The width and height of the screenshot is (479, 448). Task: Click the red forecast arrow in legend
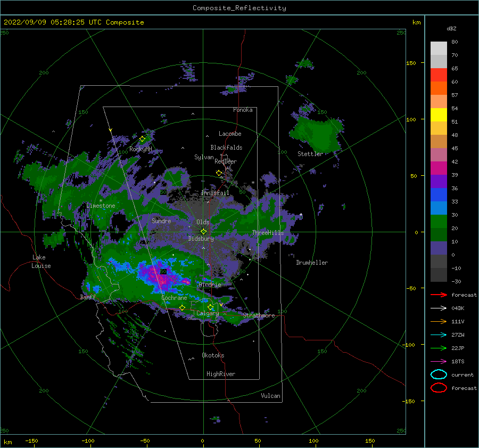coord(439,295)
